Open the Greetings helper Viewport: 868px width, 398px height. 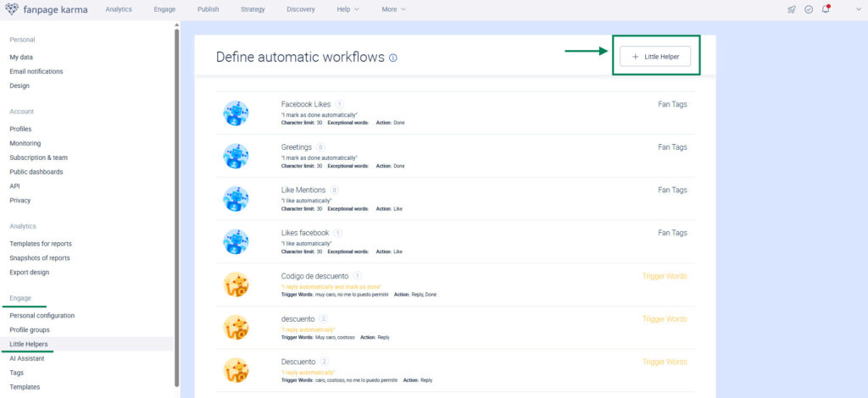pyautogui.click(x=296, y=147)
